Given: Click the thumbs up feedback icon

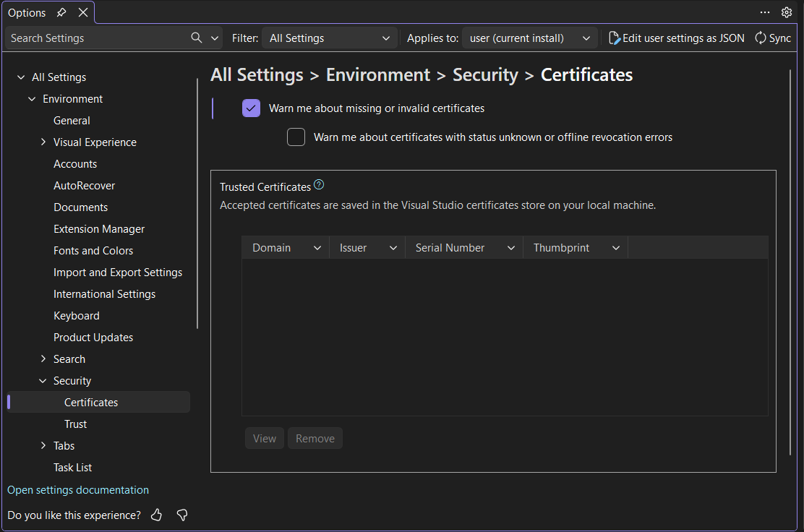Looking at the screenshot, I should pyautogui.click(x=156, y=515).
